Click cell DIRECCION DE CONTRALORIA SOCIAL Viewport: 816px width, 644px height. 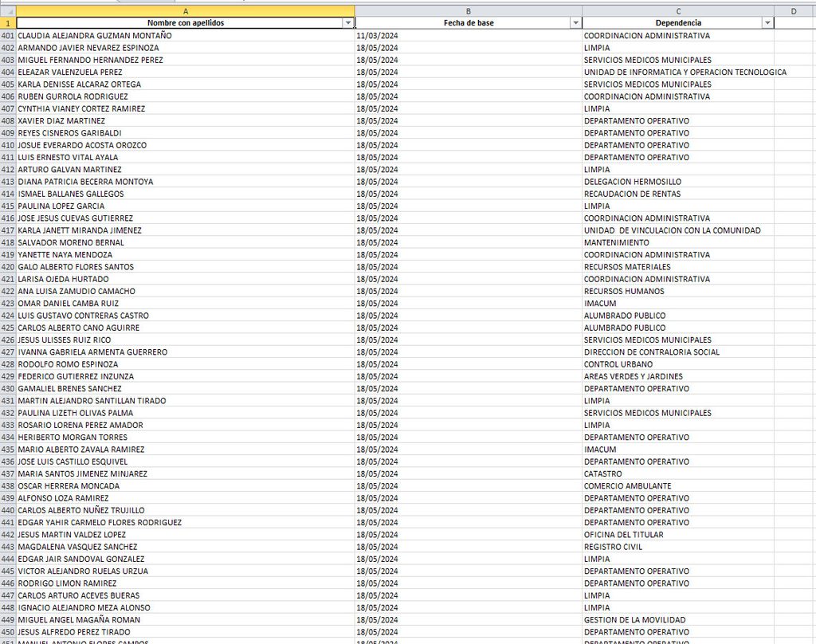coord(678,352)
